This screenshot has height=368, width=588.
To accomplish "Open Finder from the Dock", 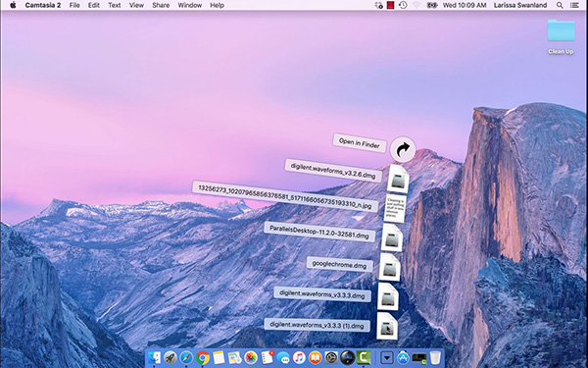I will click(154, 357).
